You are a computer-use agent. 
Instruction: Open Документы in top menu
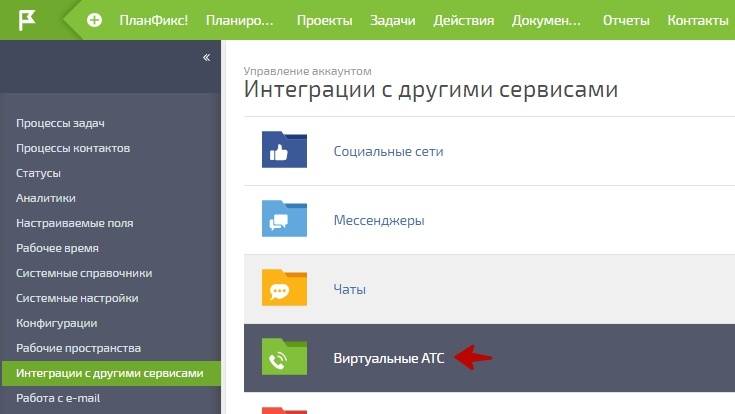click(546, 20)
